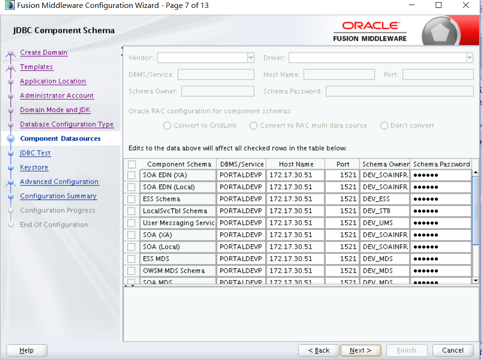482x360 pixels.
Task: Open Domain Mode and JDK step
Action: pyautogui.click(x=55, y=110)
